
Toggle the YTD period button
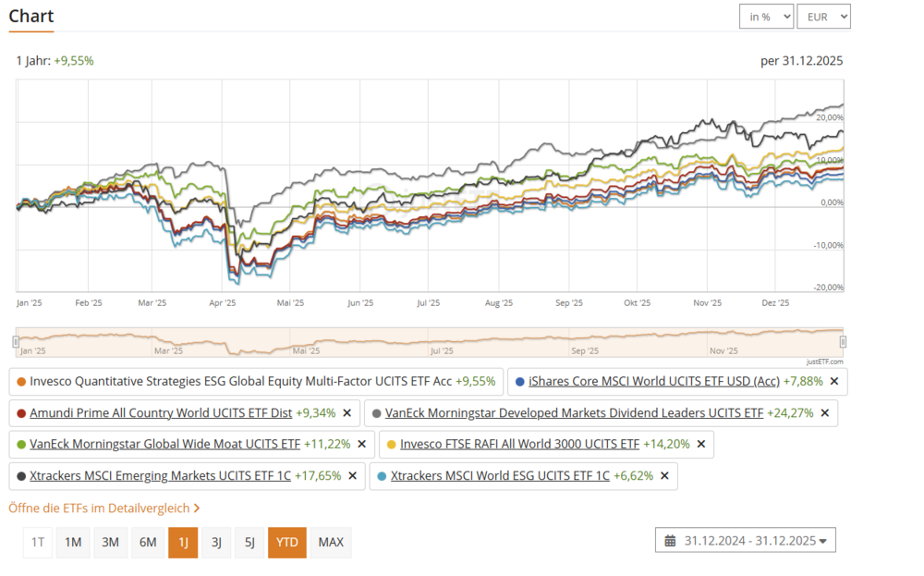(x=286, y=543)
